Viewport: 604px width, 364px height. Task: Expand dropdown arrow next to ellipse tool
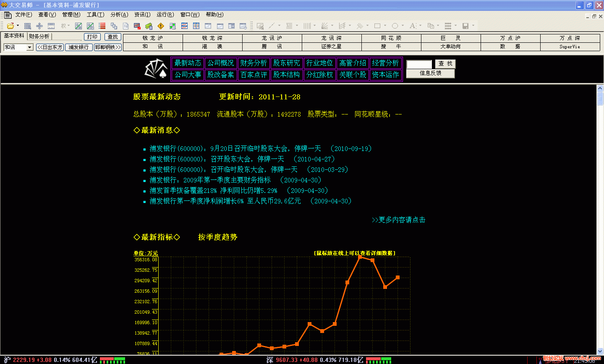(x=403, y=25)
